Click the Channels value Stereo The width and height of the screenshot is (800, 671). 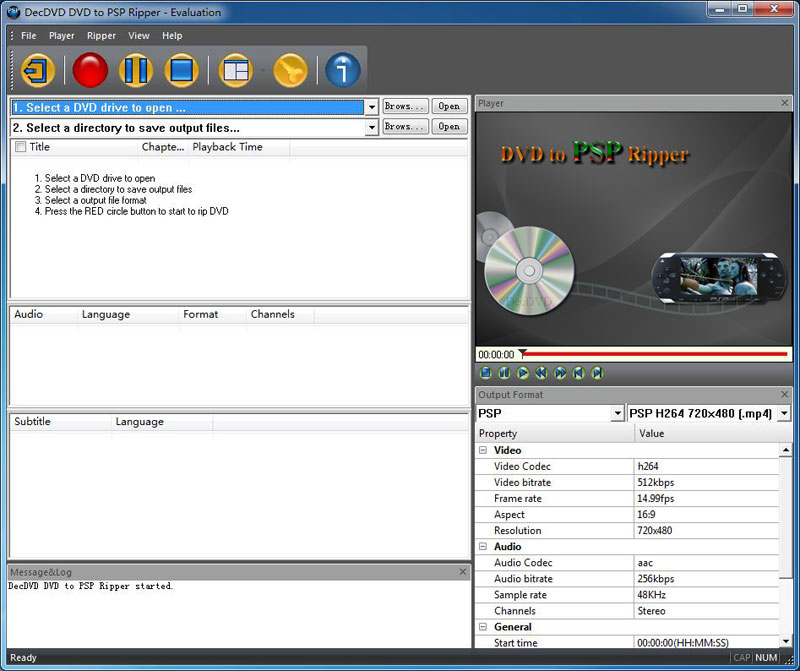[x=652, y=611]
